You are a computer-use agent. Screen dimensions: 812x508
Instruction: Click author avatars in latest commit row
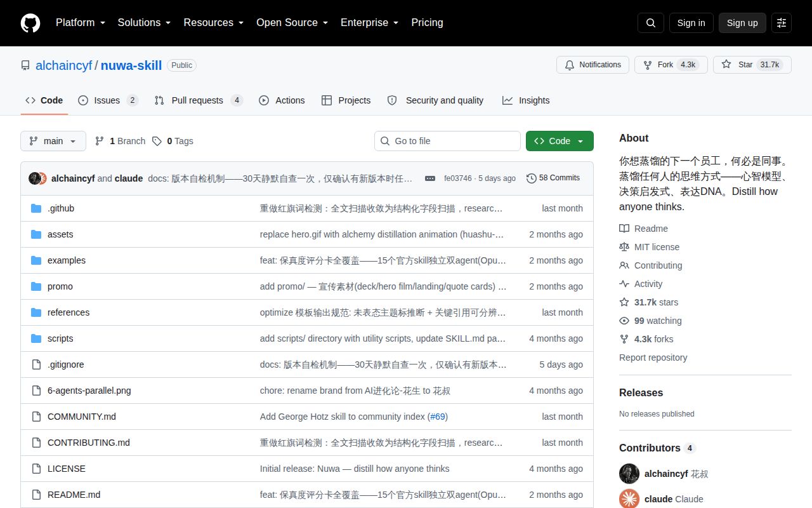[37, 178]
